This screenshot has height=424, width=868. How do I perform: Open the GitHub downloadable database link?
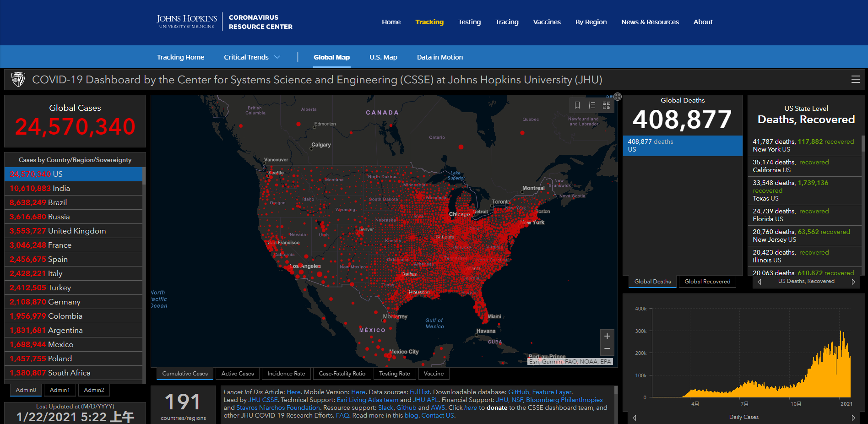point(519,392)
